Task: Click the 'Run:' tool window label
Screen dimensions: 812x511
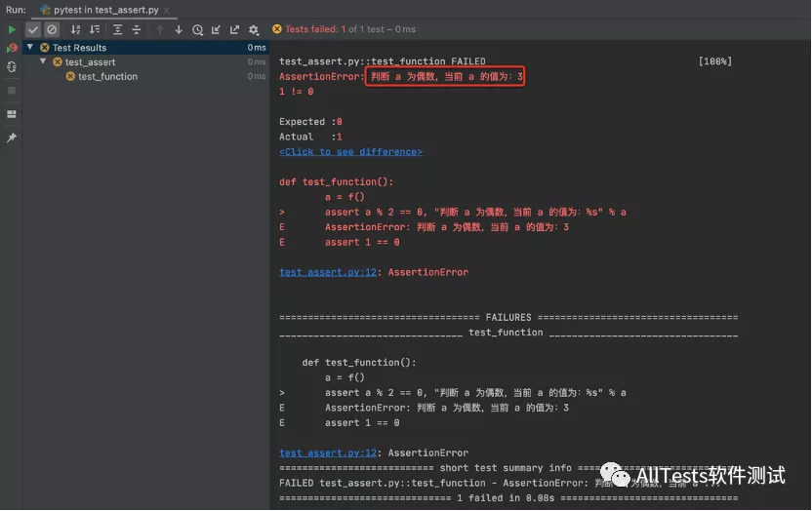Action: pyautogui.click(x=16, y=10)
